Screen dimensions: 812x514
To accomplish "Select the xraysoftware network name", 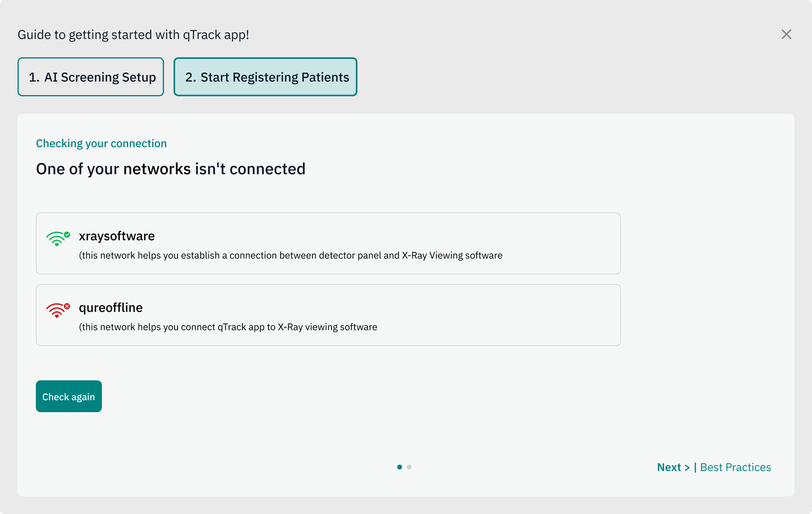I will tap(117, 236).
